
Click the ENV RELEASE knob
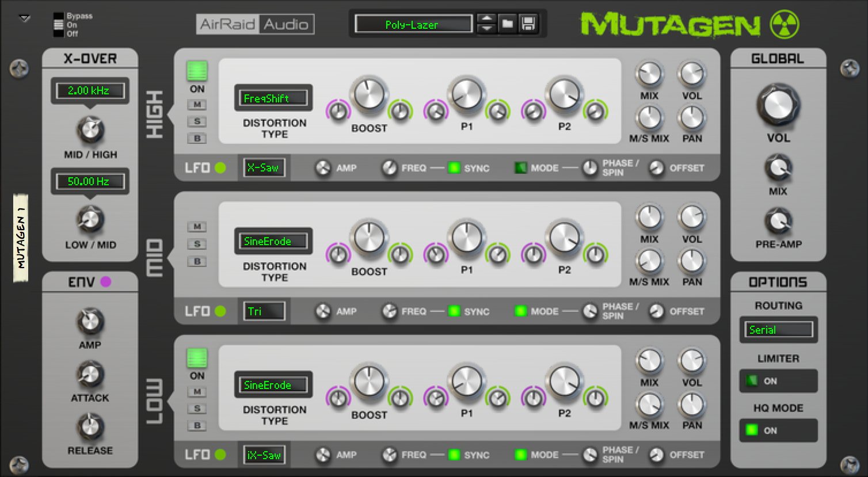click(x=90, y=427)
